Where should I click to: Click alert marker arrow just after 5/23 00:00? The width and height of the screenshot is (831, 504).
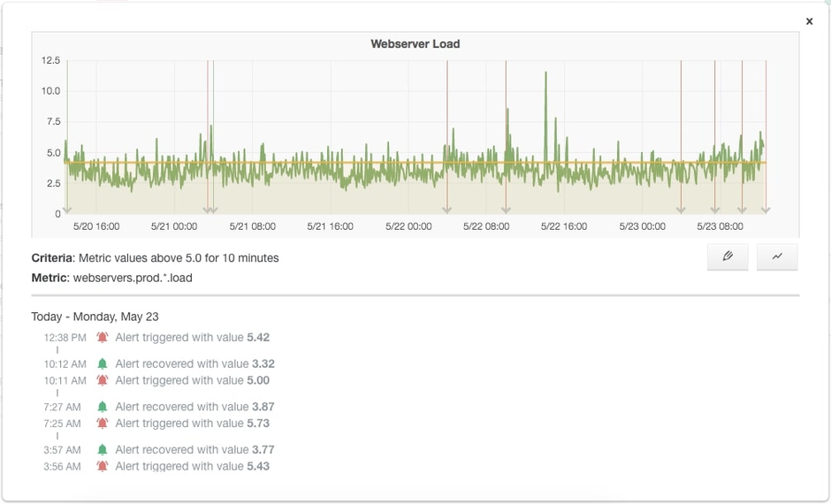681,210
